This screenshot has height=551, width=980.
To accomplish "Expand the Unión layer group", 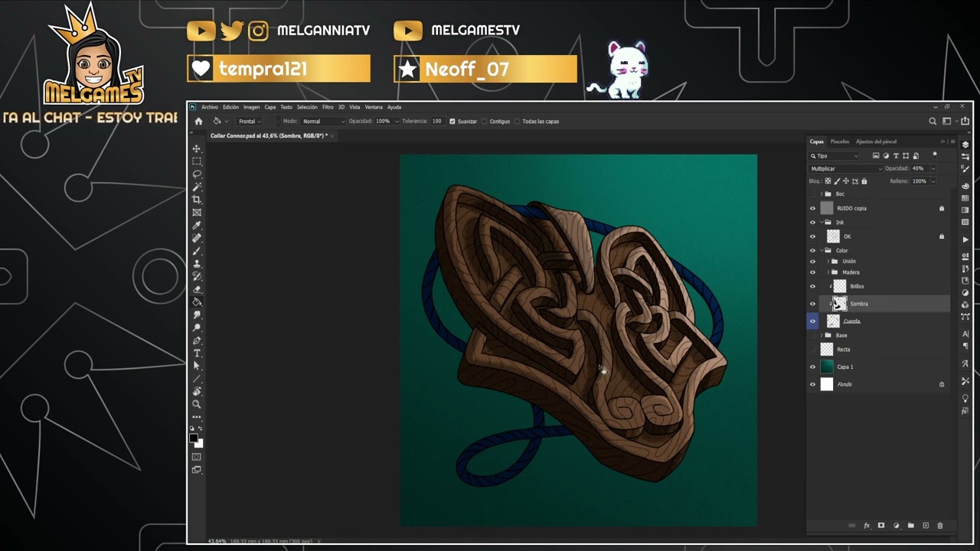I will (828, 262).
